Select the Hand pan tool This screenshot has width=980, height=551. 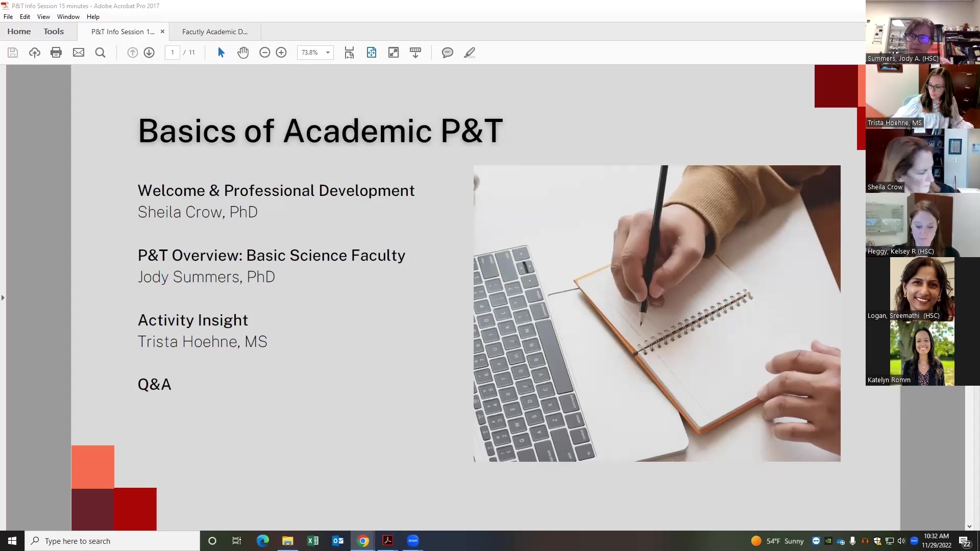243,53
